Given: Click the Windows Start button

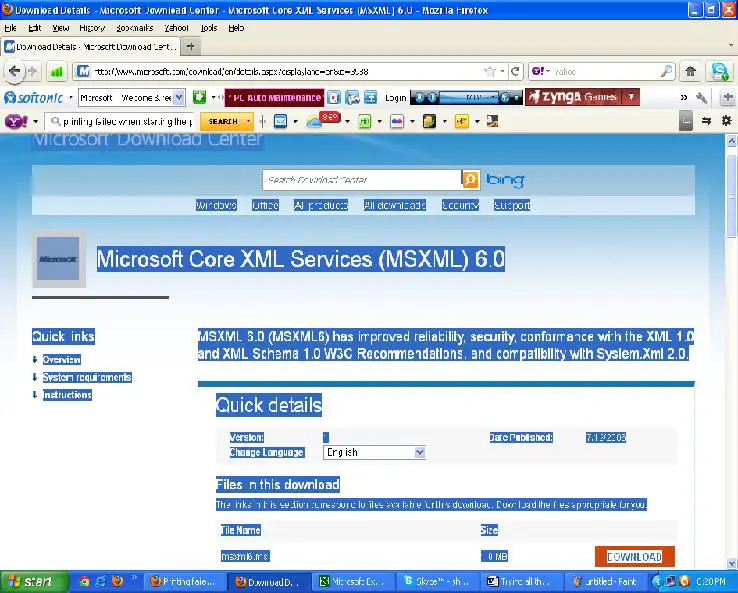Looking at the screenshot, I should (x=34, y=582).
